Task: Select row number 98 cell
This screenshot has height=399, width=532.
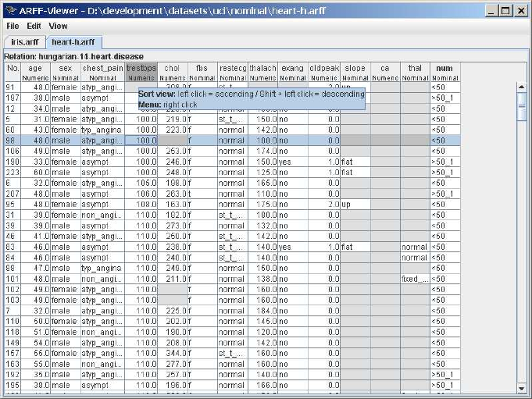Action: click(13, 141)
